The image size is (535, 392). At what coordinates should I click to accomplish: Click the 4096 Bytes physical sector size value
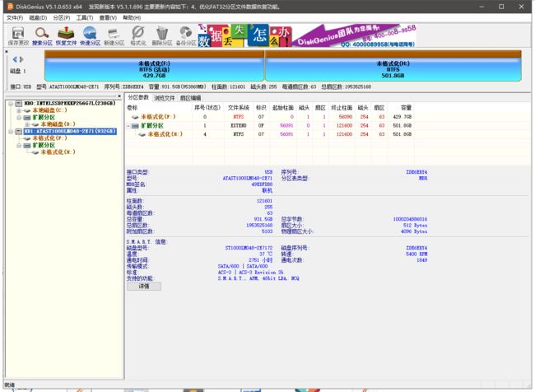point(414,231)
